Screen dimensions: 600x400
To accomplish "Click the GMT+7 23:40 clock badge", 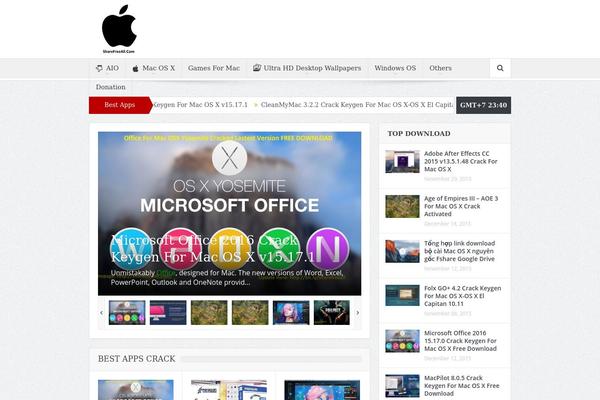I will point(483,105).
